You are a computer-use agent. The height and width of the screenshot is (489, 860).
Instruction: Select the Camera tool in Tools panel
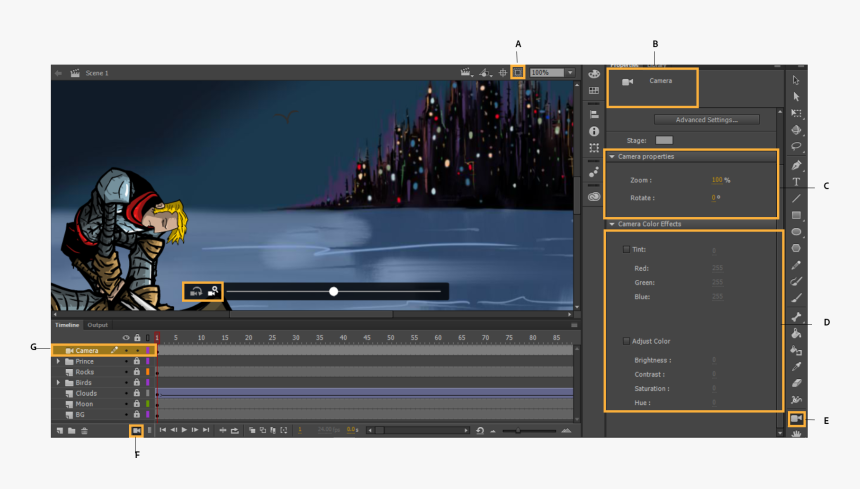[796, 419]
